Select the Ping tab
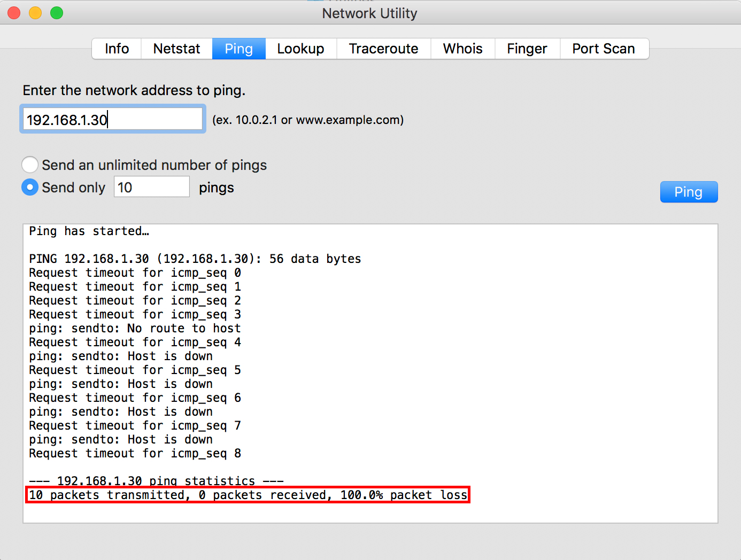This screenshot has width=741, height=560. pos(238,49)
